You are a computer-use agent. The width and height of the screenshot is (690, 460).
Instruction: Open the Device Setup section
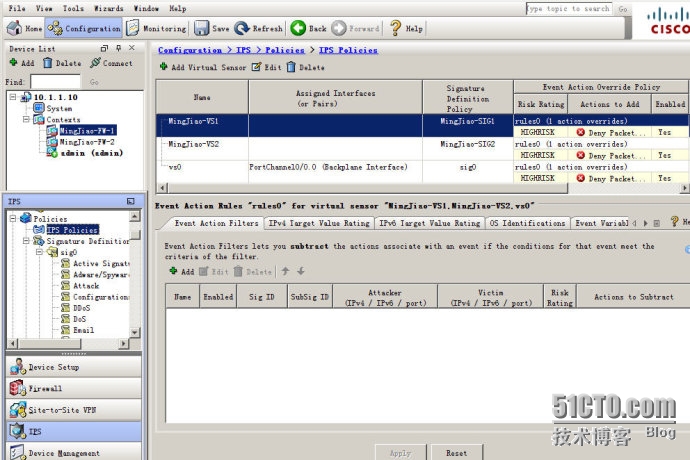[74, 367]
